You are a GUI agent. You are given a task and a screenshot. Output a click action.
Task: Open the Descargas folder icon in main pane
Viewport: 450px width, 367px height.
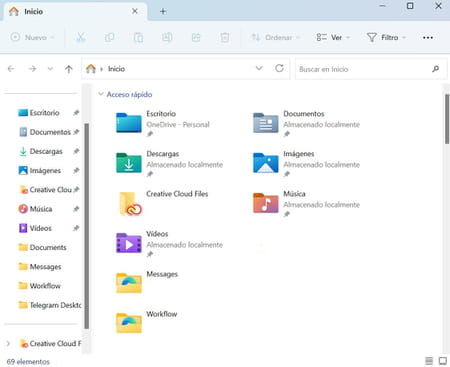tap(129, 163)
